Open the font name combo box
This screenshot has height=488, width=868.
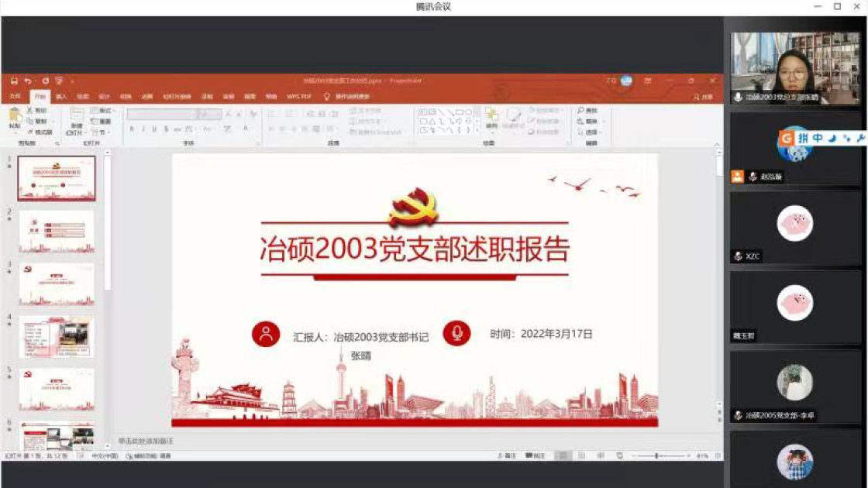[x=161, y=114]
